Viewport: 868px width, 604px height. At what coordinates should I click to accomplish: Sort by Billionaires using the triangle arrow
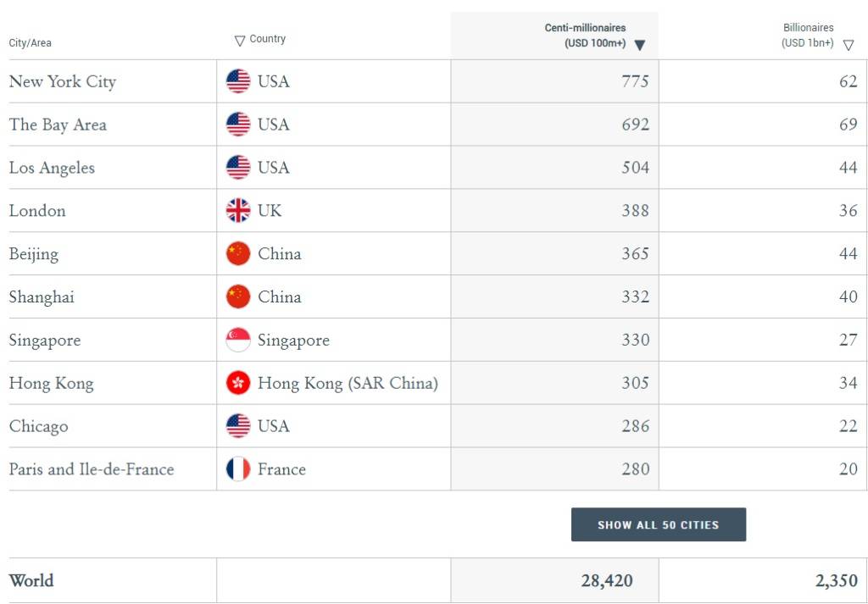(x=849, y=46)
